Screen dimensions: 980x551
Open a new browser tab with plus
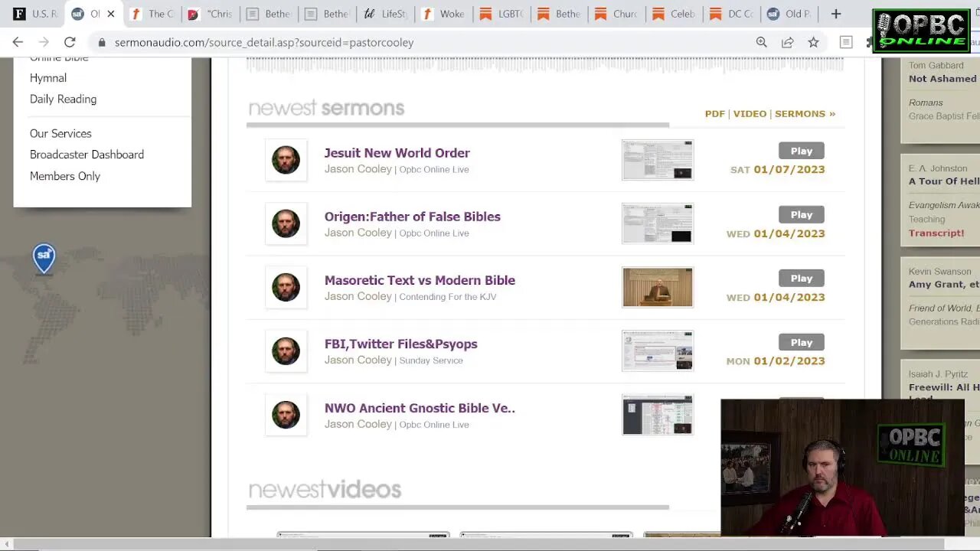pyautogui.click(x=836, y=14)
